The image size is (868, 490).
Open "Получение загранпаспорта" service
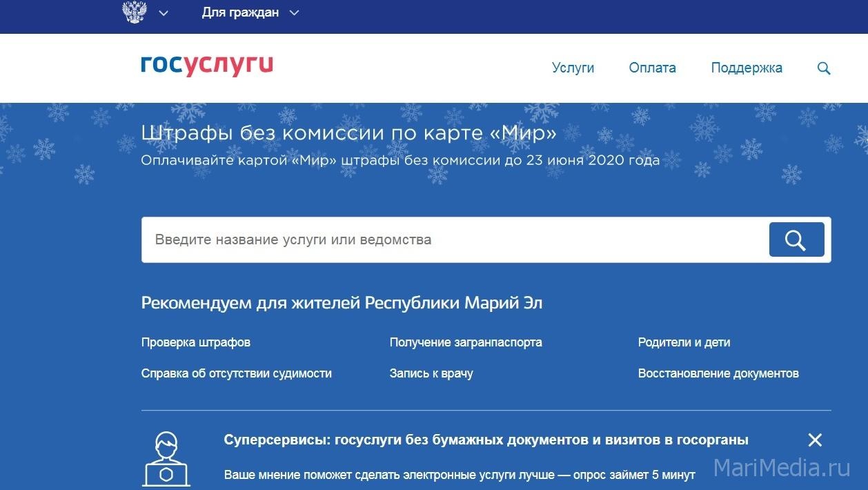click(x=466, y=342)
